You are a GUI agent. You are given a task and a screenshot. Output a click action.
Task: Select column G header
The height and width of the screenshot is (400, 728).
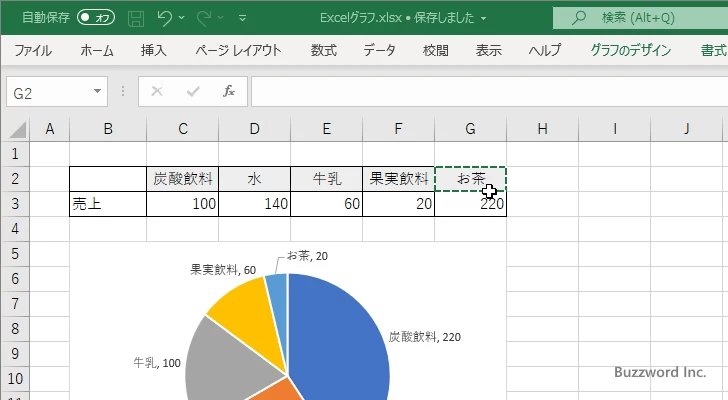pos(470,129)
